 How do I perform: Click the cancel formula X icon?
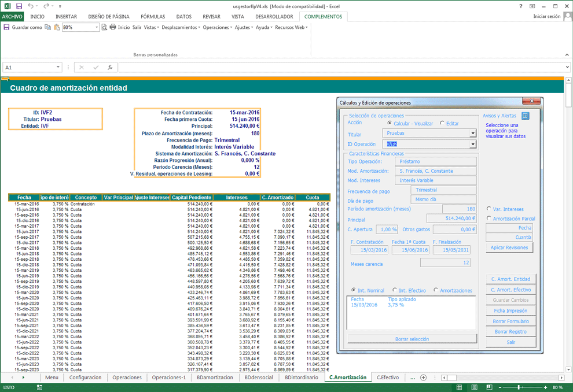[82, 67]
